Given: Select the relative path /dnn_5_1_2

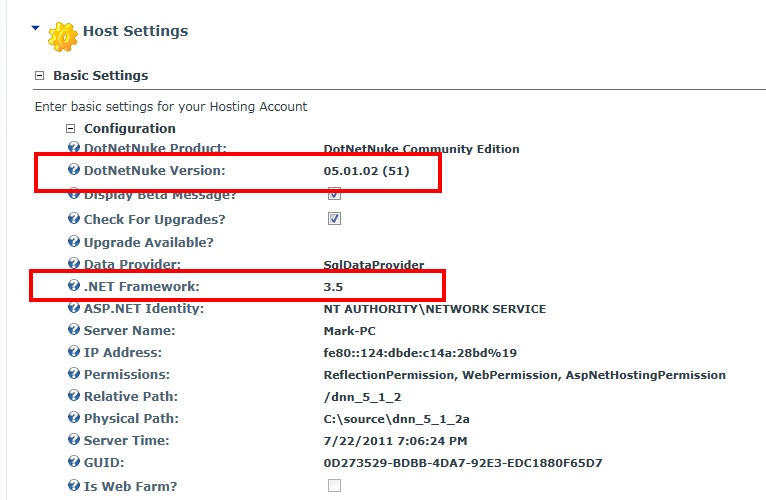Looking at the screenshot, I should click(x=362, y=397).
